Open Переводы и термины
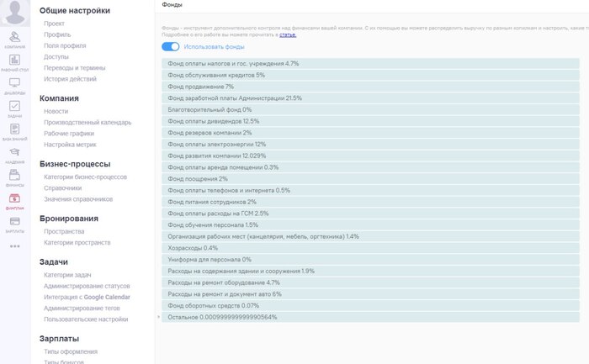The height and width of the screenshot is (364, 589). 74,68
